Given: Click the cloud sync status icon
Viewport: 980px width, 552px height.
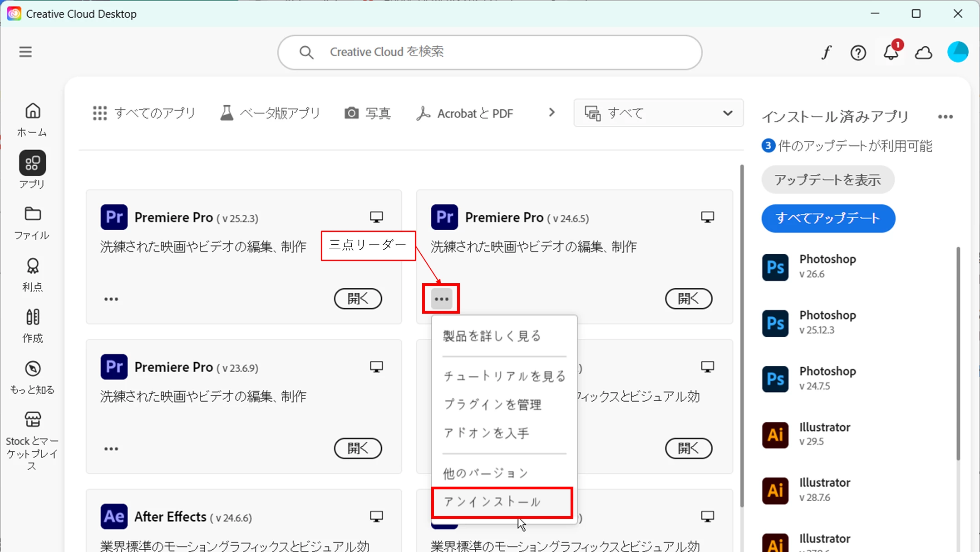Looking at the screenshot, I should click(923, 53).
